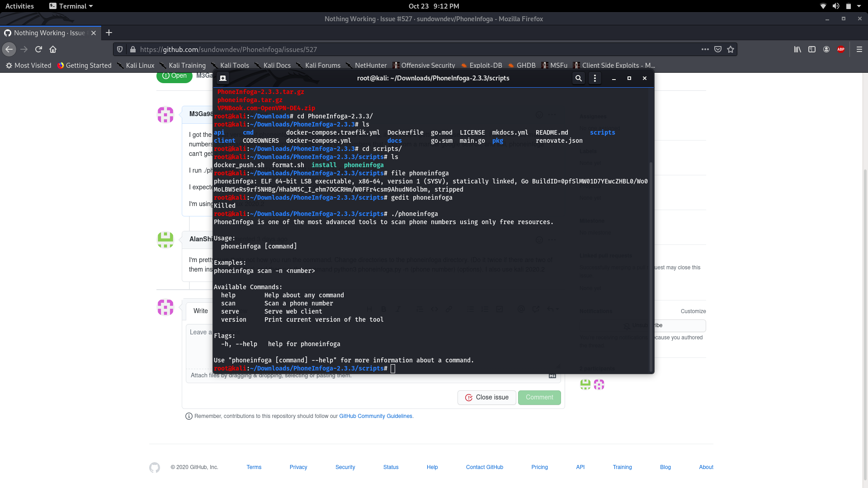Toggle italic formatting in the comment editor
Screen dimensions: 868x488
(398, 309)
